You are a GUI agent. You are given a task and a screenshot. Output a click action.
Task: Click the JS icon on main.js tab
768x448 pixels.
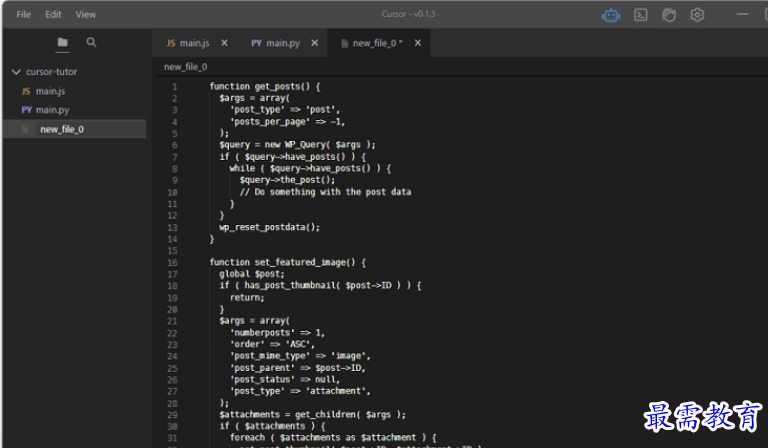[170, 43]
